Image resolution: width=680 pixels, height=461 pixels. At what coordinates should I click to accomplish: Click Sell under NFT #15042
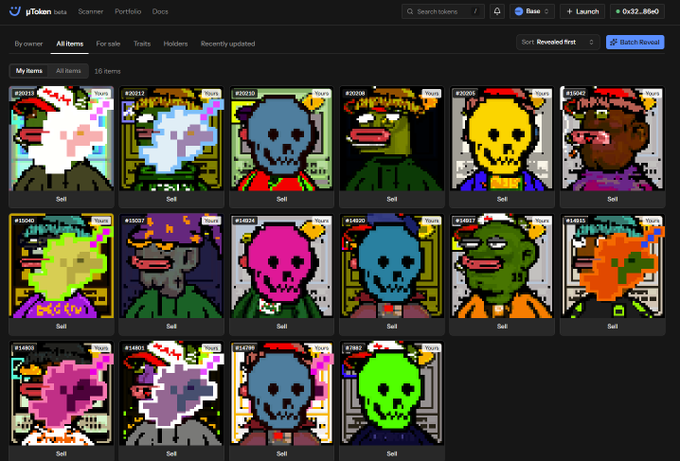tap(612, 199)
